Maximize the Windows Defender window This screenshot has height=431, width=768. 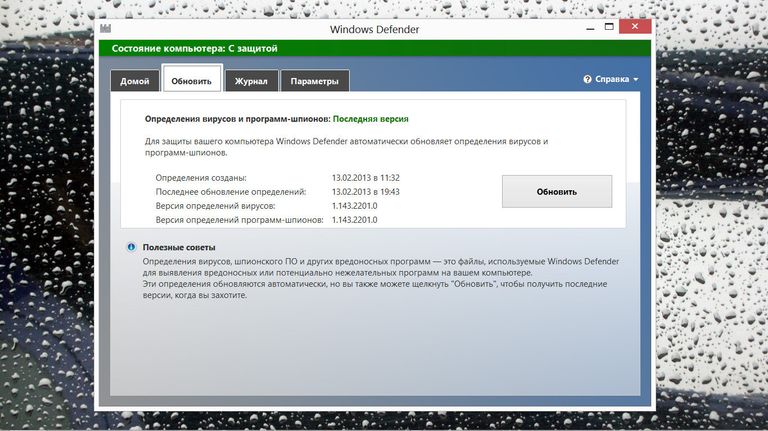[609, 27]
